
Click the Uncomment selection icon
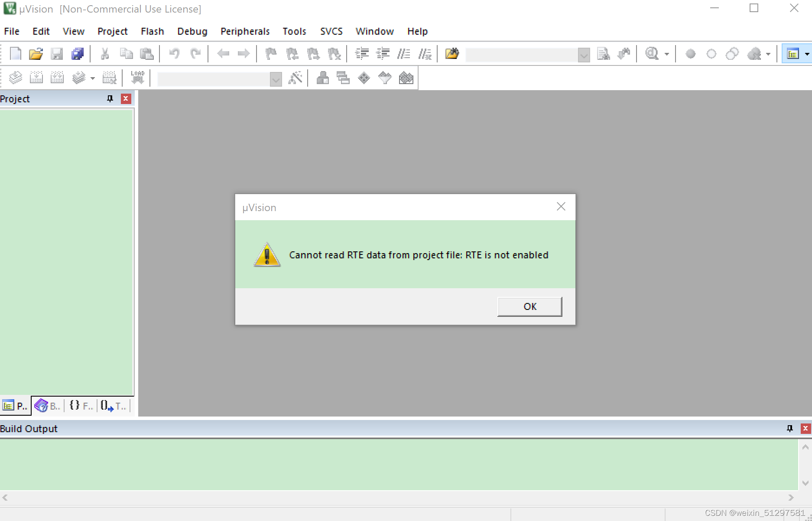tap(425, 54)
